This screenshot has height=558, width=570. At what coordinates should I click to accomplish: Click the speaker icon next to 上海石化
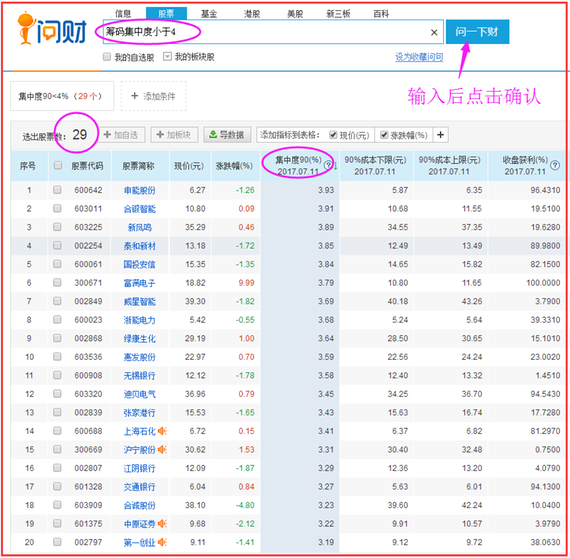pos(162,431)
